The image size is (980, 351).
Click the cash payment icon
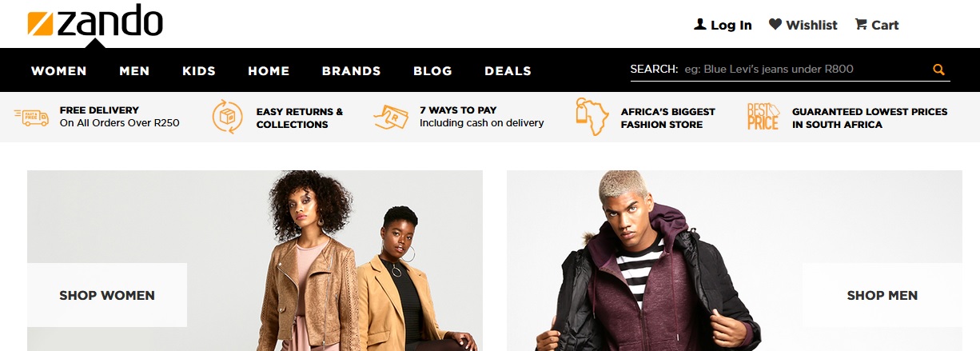[x=391, y=118]
